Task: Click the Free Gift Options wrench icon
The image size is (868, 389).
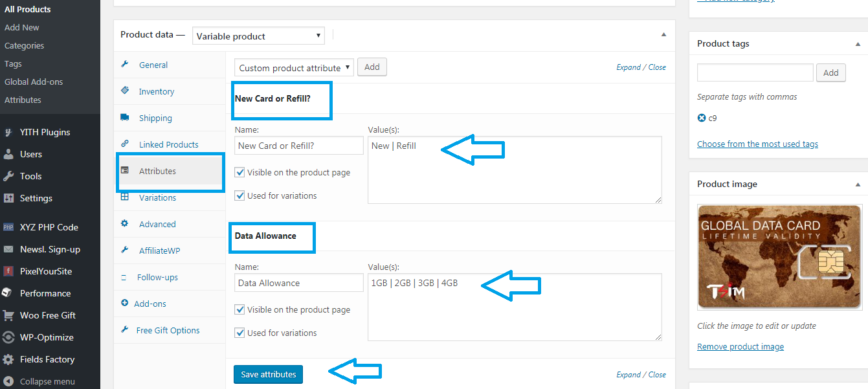Action: click(x=125, y=330)
